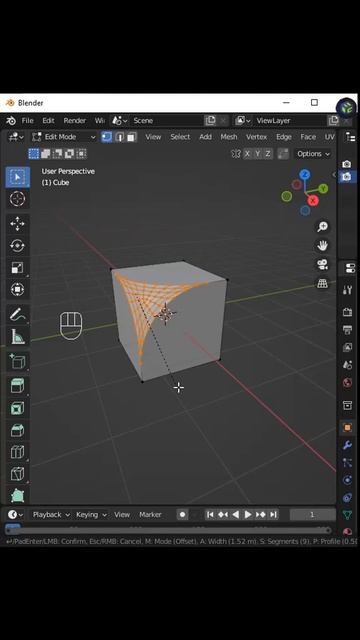Open the Tool properties tab
The height and width of the screenshot is (640, 360).
[x=347, y=290]
